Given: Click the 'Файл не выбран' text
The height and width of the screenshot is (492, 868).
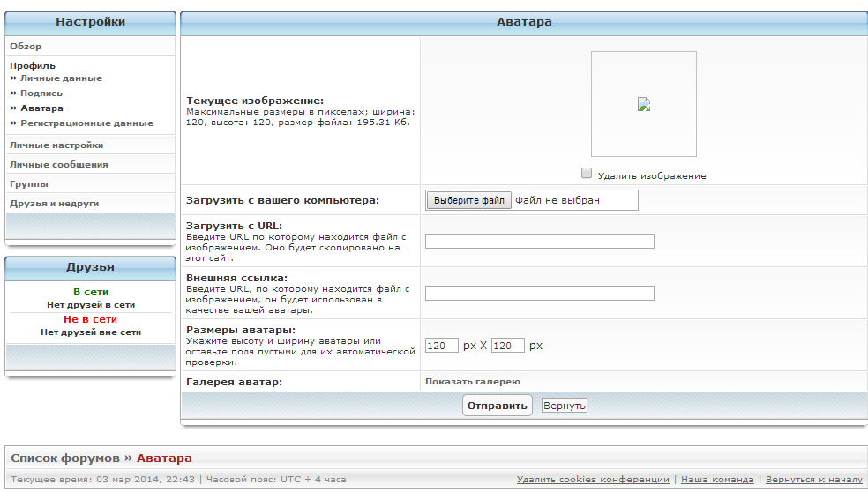Looking at the screenshot, I should [557, 200].
